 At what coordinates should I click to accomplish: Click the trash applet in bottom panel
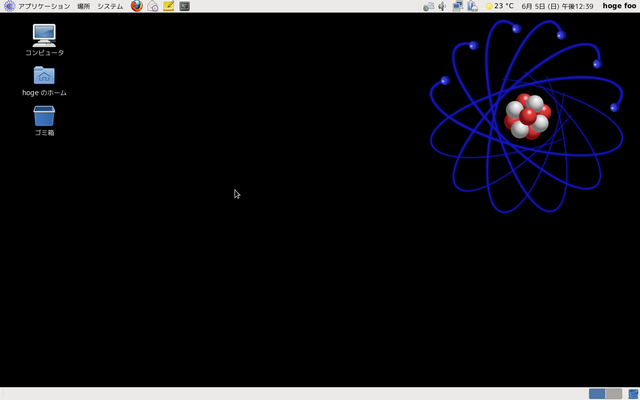(x=633, y=394)
